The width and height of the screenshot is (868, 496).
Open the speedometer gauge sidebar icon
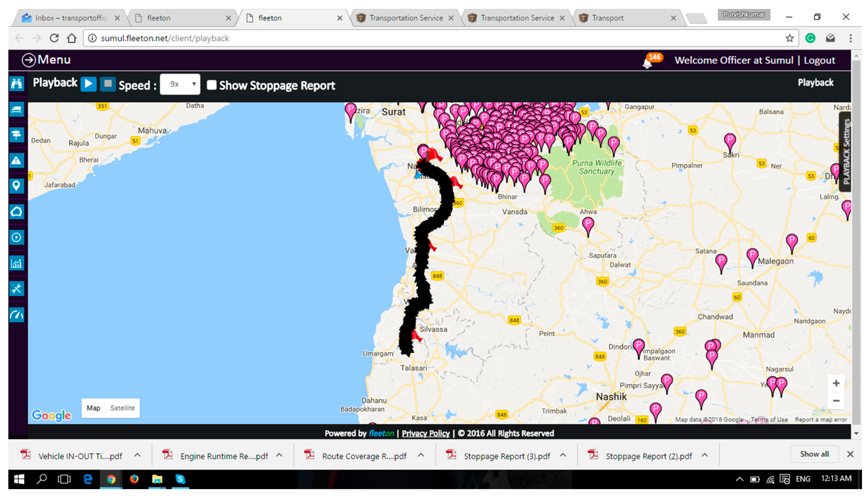(16, 315)
